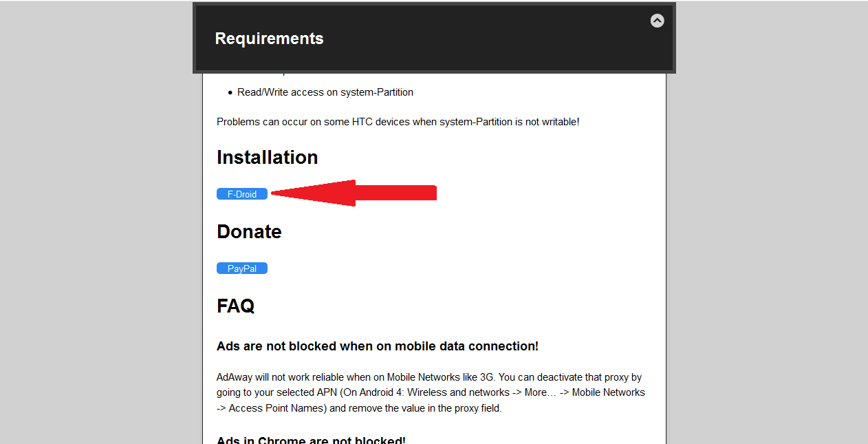This screenshot has width=868, height=444.
Task: Click the word AdAway starting the paragraph
Action: point(235,377)
